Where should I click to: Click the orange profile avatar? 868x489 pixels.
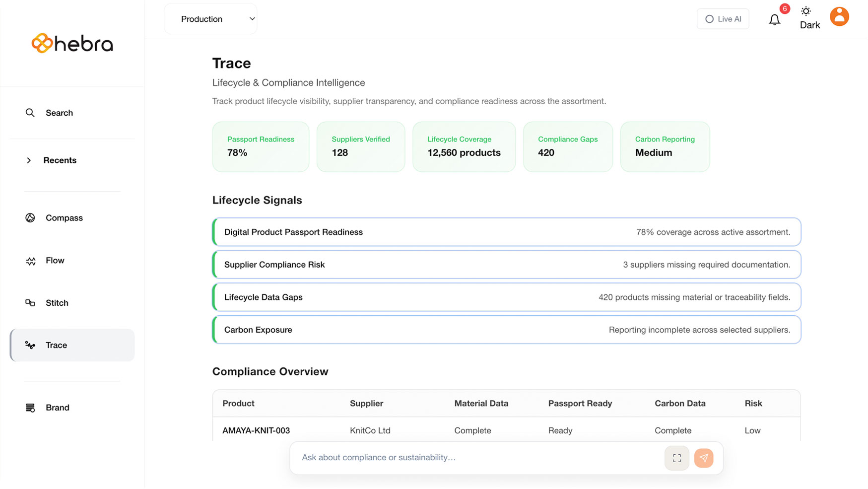[839, 16]
